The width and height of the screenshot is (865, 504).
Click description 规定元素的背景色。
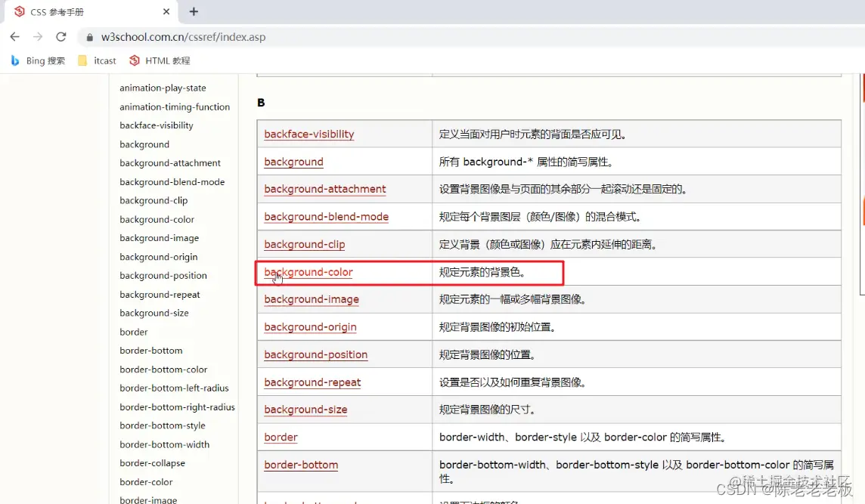(x=482, y=272)
